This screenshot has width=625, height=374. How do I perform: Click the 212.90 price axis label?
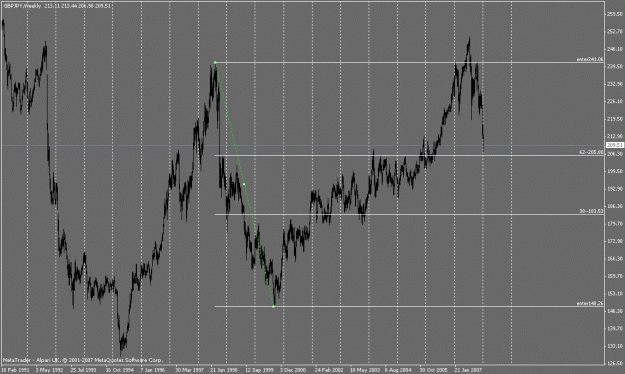click(x=614, y=136)
